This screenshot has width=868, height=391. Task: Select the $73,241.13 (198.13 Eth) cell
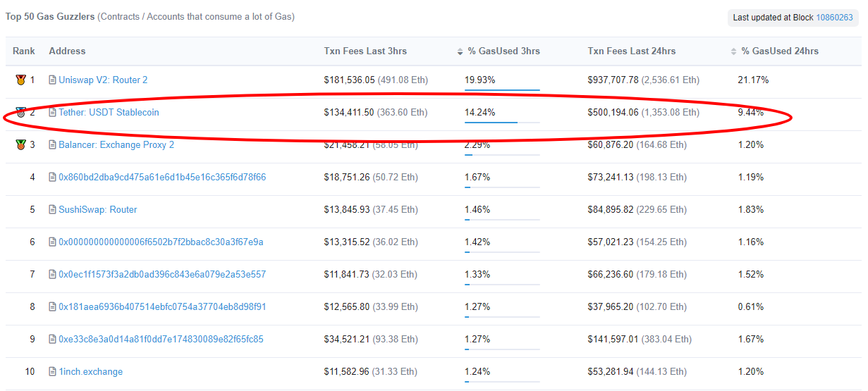(637, 177)
